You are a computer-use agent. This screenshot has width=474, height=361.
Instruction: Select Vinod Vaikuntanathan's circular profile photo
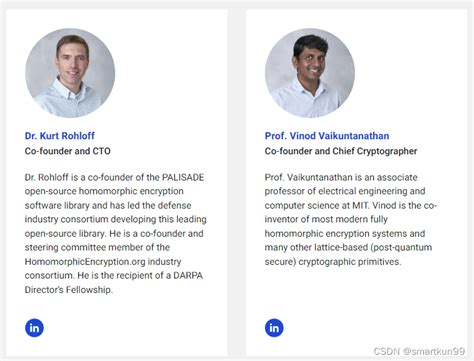coord(310,73)
